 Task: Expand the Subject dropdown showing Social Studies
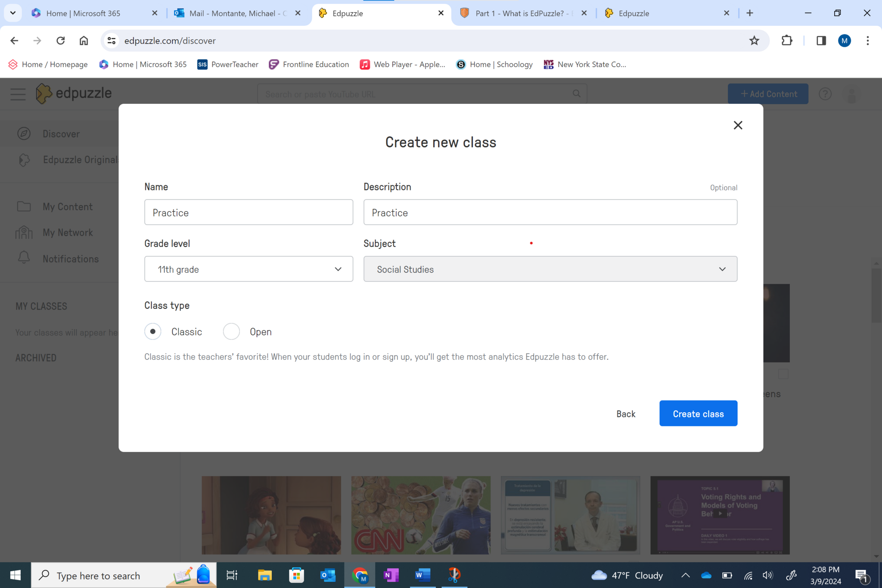[550, 269]
